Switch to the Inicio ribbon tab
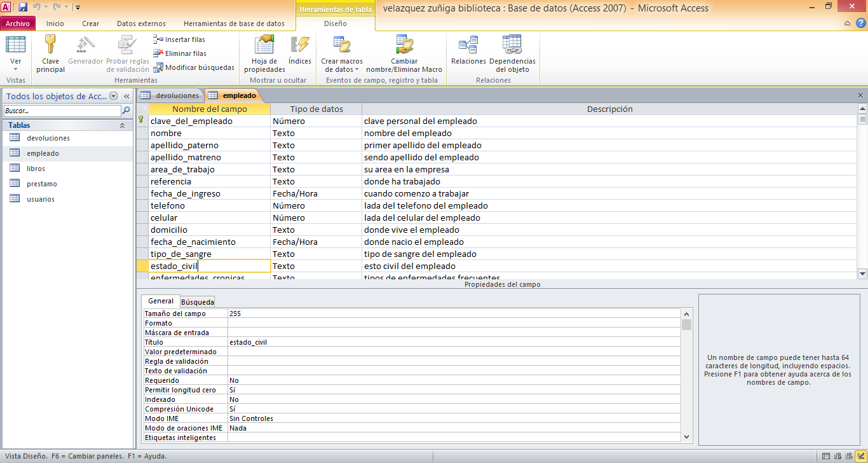868x463 pixels. pos(55,24)
